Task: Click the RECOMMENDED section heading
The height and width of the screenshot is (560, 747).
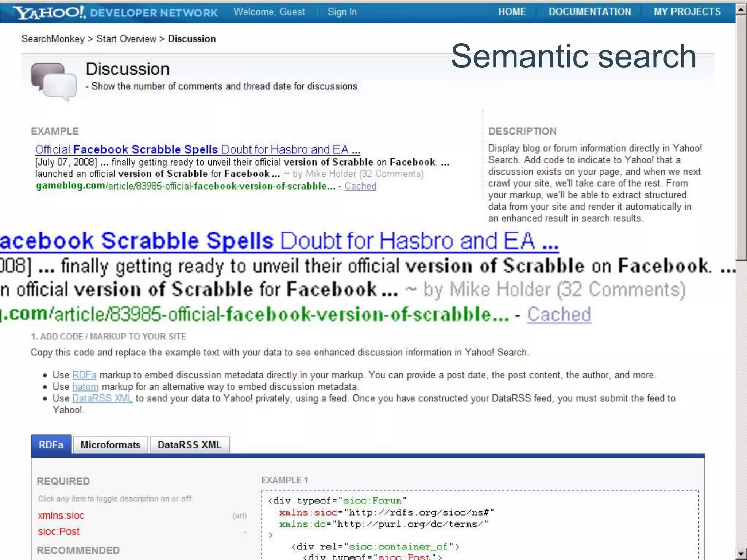Action: pos(78,551)
